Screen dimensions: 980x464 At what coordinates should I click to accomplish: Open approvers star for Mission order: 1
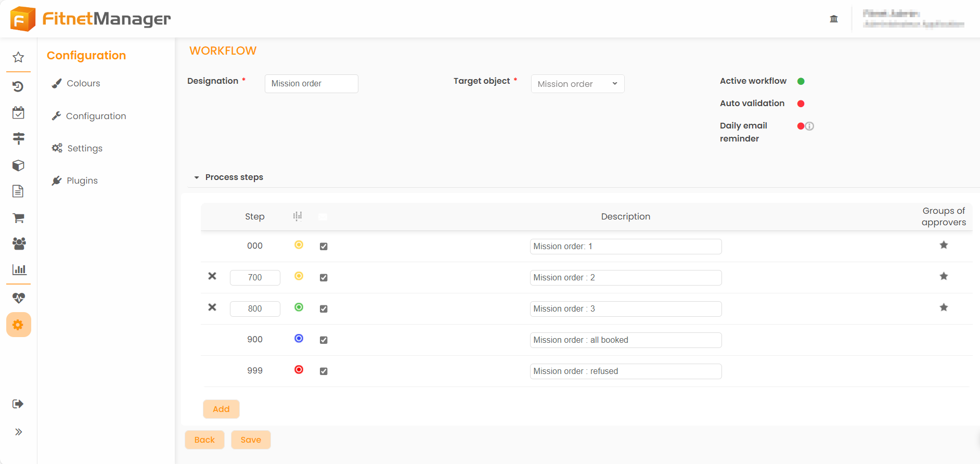[x=944, y=245]
